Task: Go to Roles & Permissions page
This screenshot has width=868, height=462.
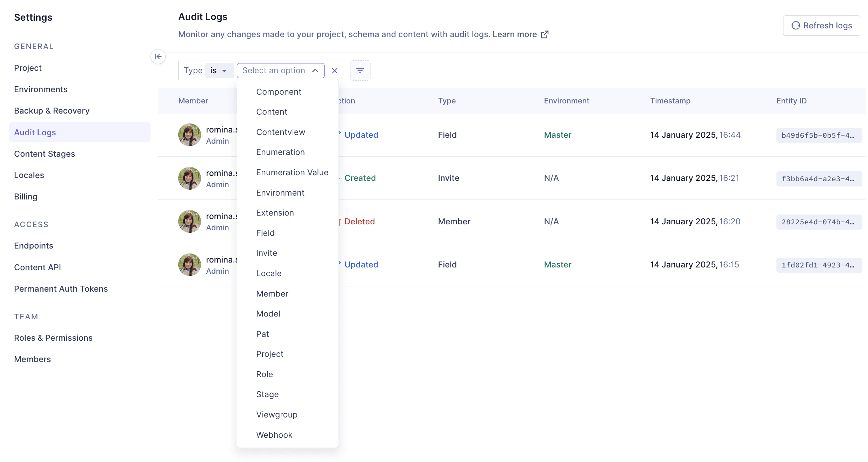Action: point(53,338)
